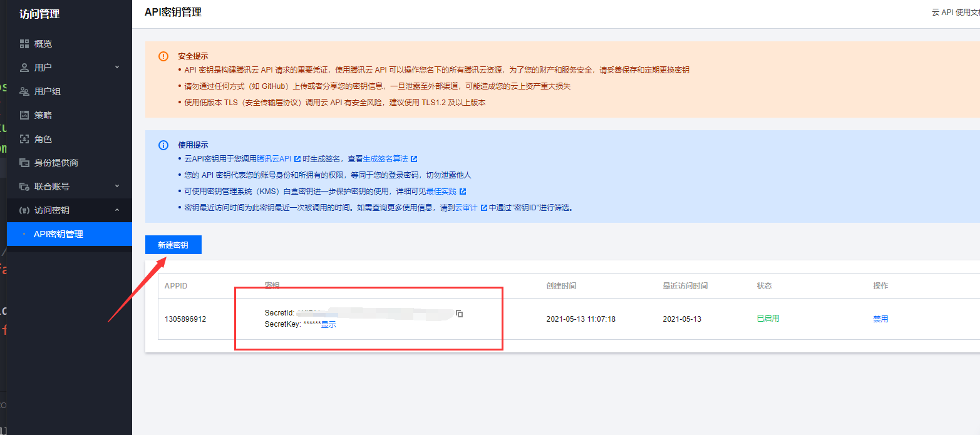Click the 用户组 group icon in sidebar
This screenshot has height=435, width=980.
(x=24, y=91)
